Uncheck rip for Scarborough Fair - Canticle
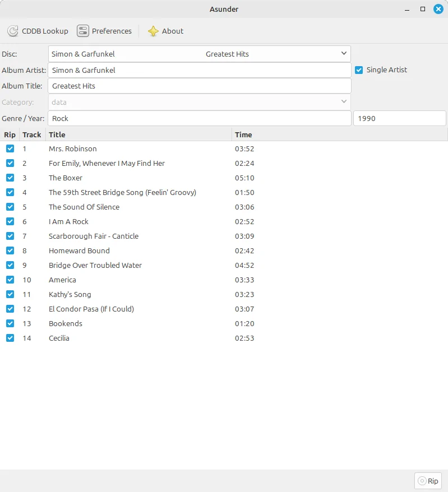 (x=10, y=236)
